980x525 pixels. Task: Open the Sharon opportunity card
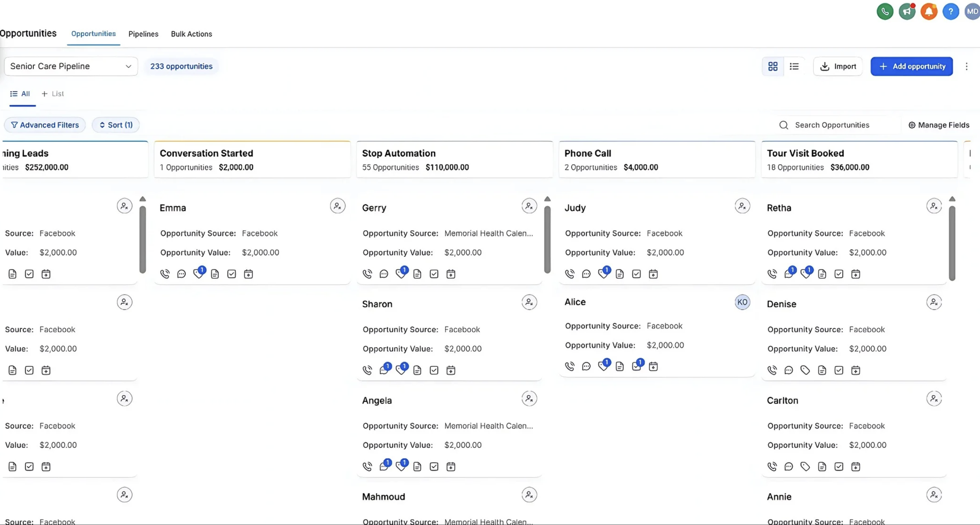449,335
